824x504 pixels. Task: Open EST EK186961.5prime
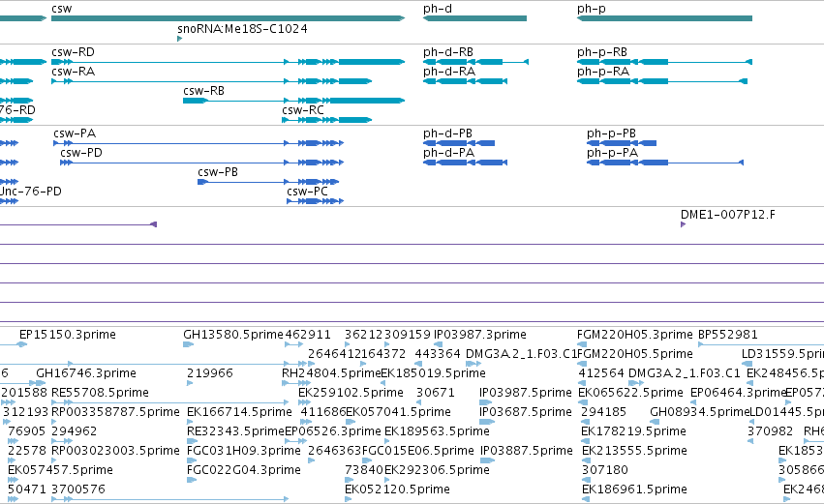coord(635,489)
